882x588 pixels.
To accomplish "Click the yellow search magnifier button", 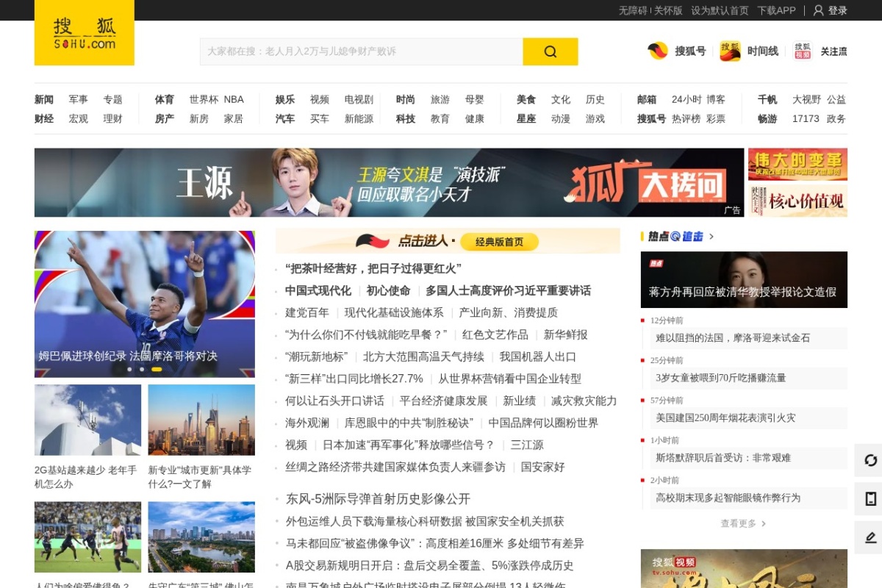I will [551, 51].
